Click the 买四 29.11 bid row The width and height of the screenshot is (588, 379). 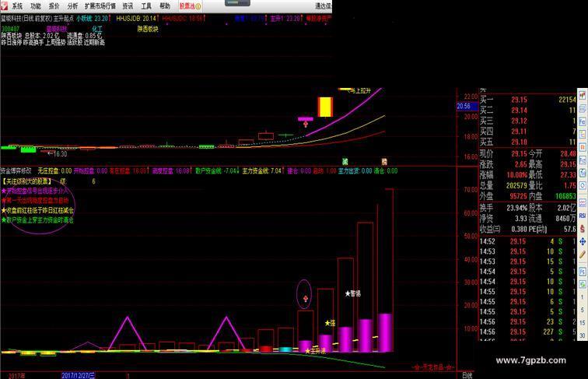[x=528, y=132]
